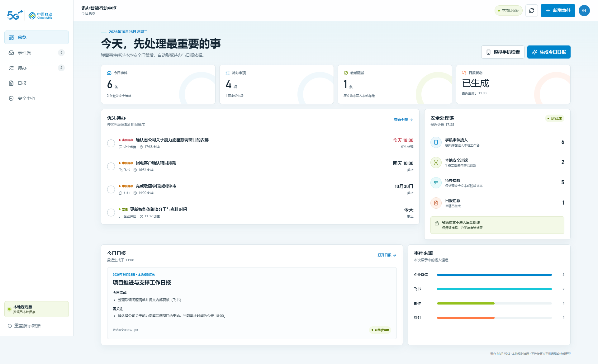
Task: Open 打开日报 link
Action: (x=387, y=255)
